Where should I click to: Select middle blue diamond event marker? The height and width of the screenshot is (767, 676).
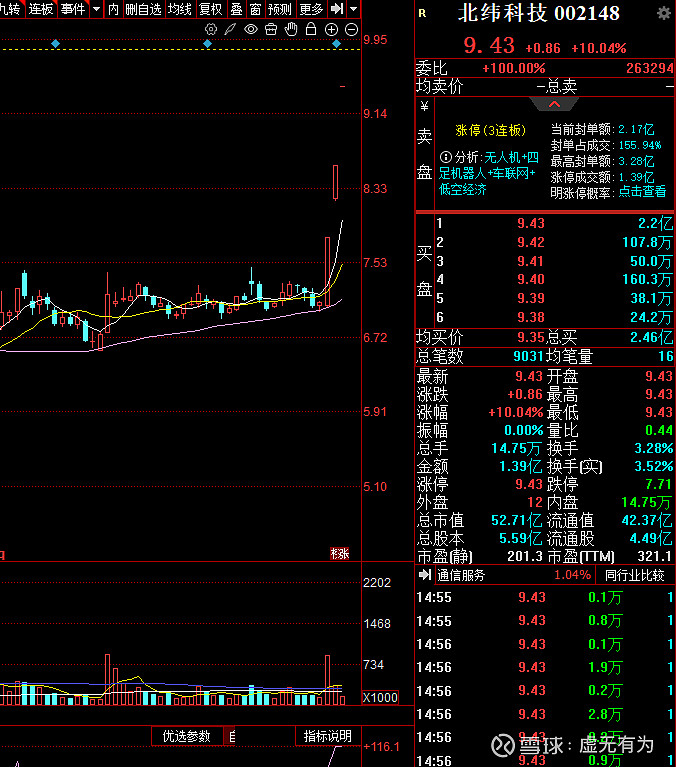coord(207,44)
